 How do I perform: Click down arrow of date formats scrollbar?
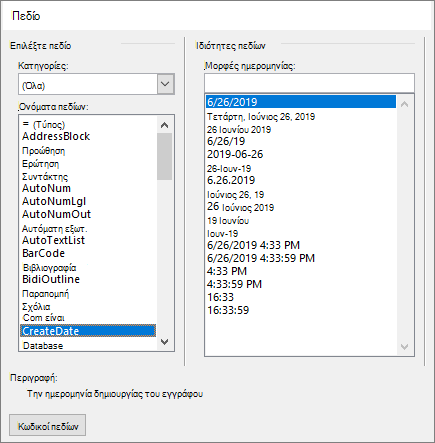[x=405, y=347]
